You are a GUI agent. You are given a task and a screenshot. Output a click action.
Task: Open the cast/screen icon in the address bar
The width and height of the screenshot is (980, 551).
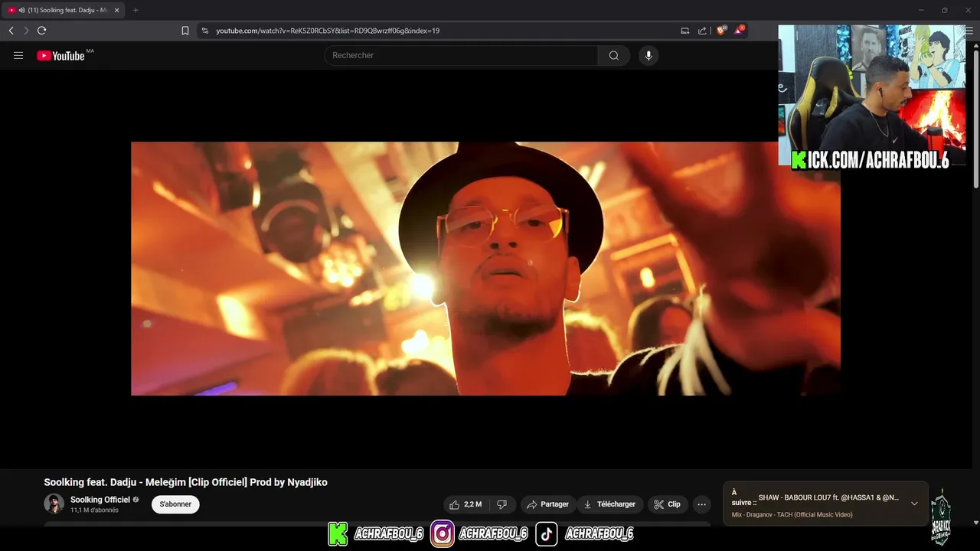click(x=685, y=31)
